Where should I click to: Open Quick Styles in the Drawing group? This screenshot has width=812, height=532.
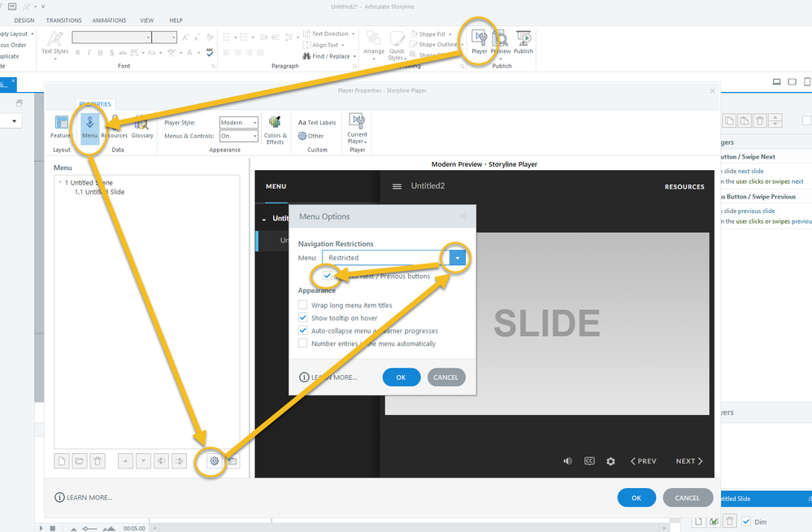pos(397,45)
